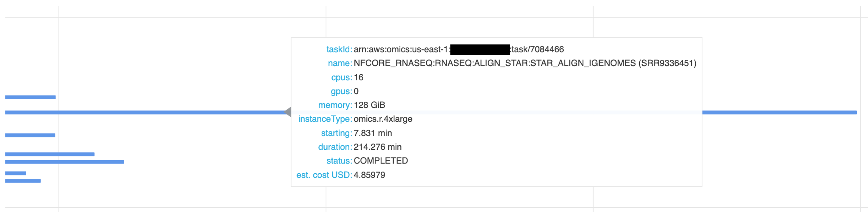The image size is (868, 213).
Task: Select the fourth task bar from the top
Action: pos(50,154)
